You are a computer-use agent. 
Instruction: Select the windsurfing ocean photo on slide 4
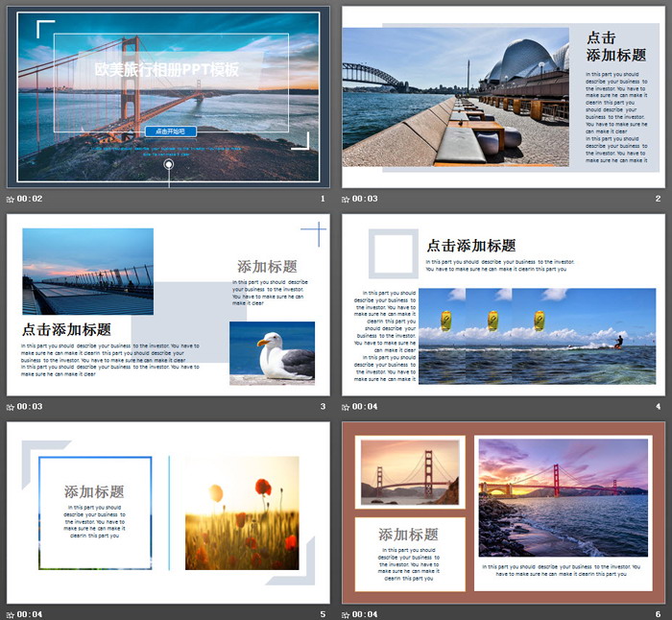538,336
